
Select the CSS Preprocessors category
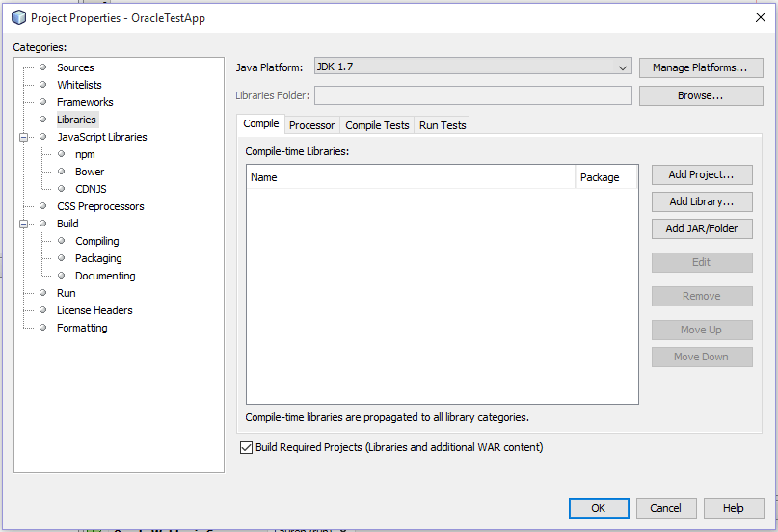[100, 206]
